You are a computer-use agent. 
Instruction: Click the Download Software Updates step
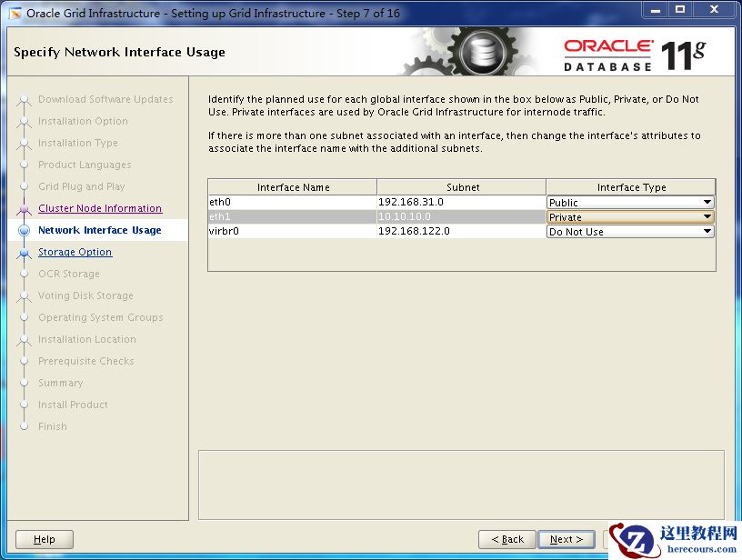[x=105, y=99]
